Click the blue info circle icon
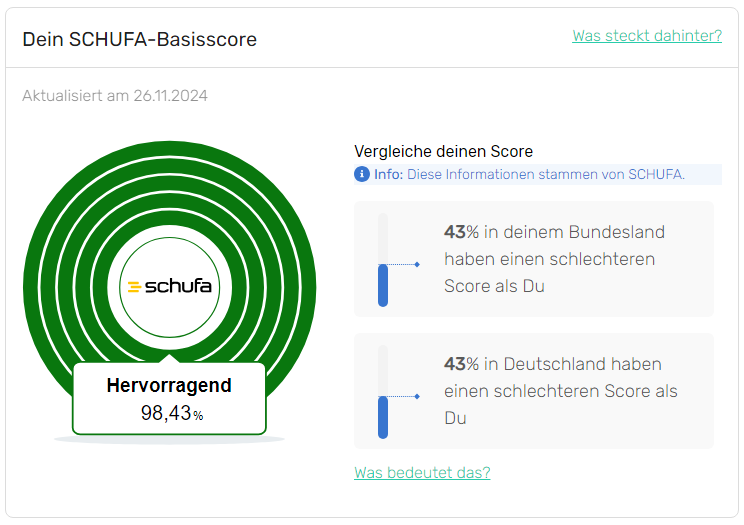This screenshot has height=525, width=744. (362, 175)
